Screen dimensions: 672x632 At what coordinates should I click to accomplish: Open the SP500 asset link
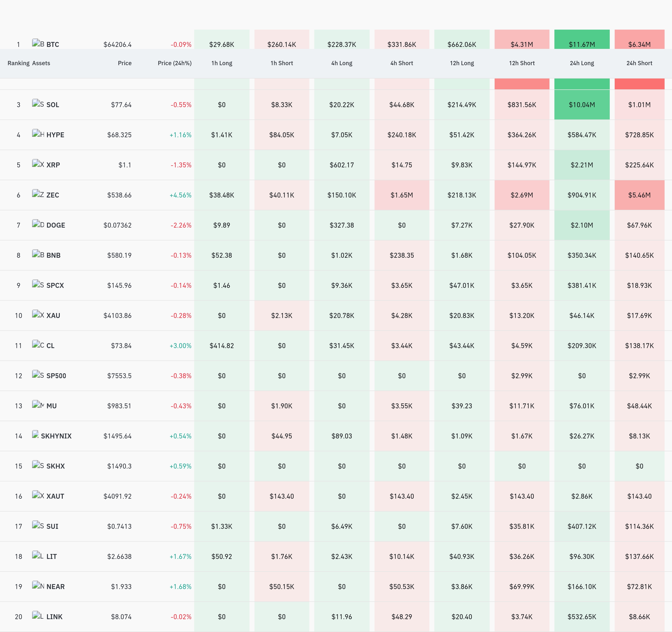point(56,375)
